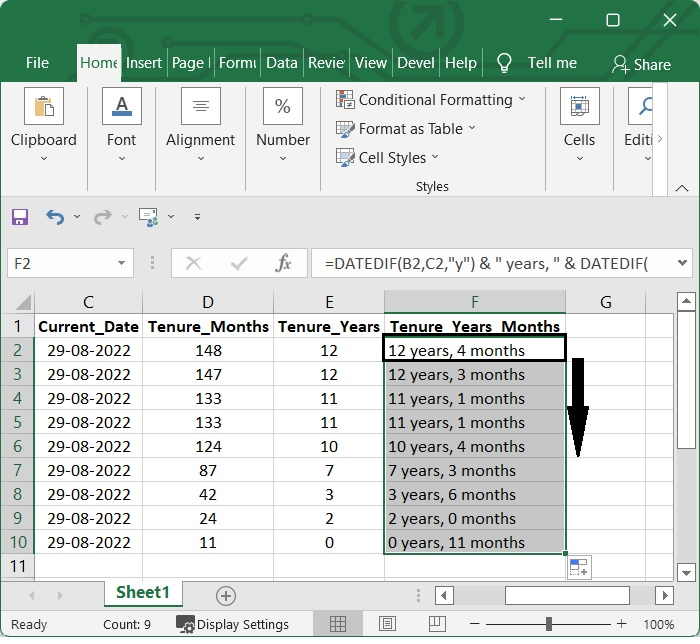Click the Undo arrow icon
Screen dimensions: 700x644
(55, 217)
